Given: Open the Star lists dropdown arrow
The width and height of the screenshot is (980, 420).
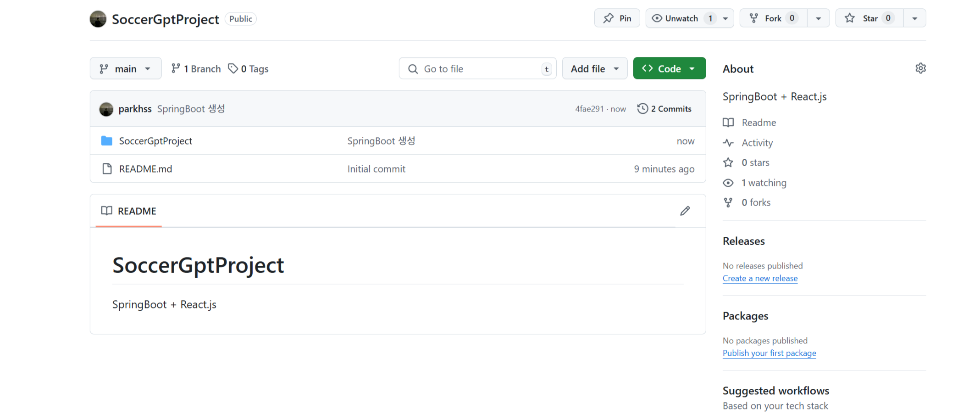Looking at the screenshot, I should (x=915, y=18).
